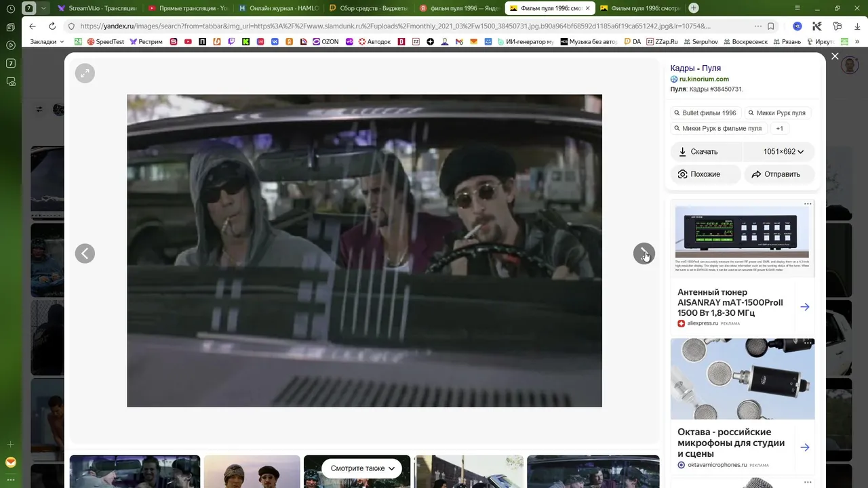Switch to the StreamVi.io tab
The image size is (868, 488).
click(97, 8)
